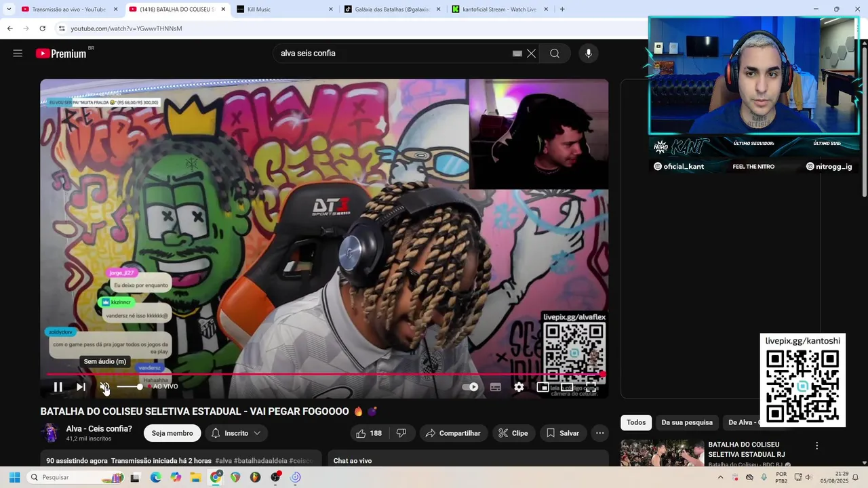
Task: Open the options menu for recommended RJ video
Action: click(x=816, y=446)
